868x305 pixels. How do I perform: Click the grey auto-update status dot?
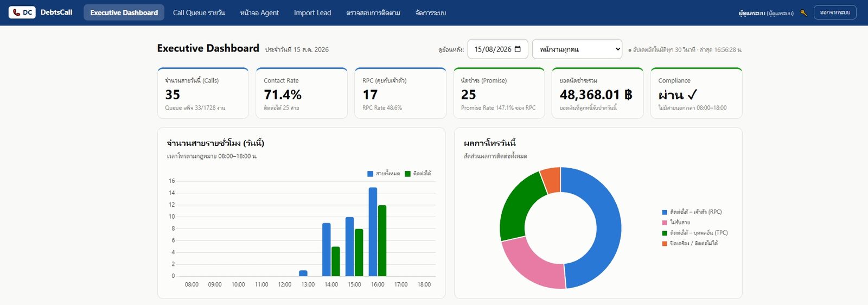click(629, 50)
